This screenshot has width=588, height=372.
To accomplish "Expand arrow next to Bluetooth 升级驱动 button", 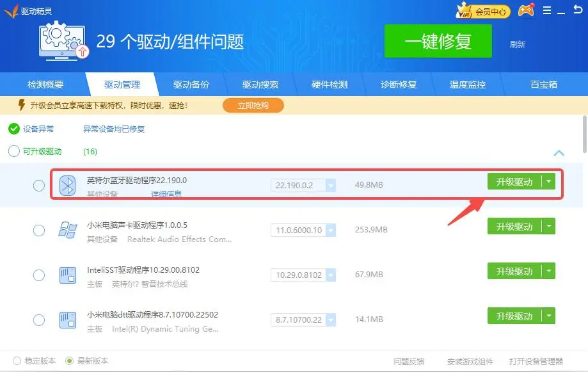I will [x=548, y=181].
